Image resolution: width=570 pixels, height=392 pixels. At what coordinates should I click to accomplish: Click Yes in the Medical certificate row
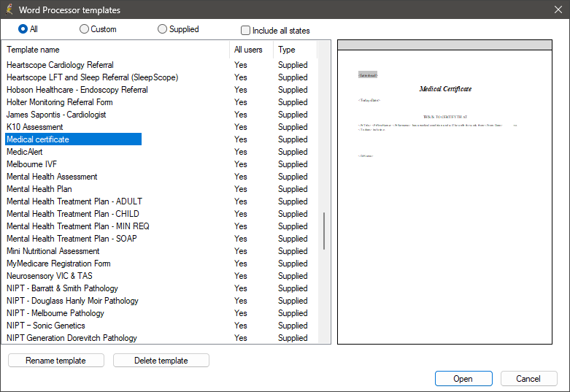[241, 139]
